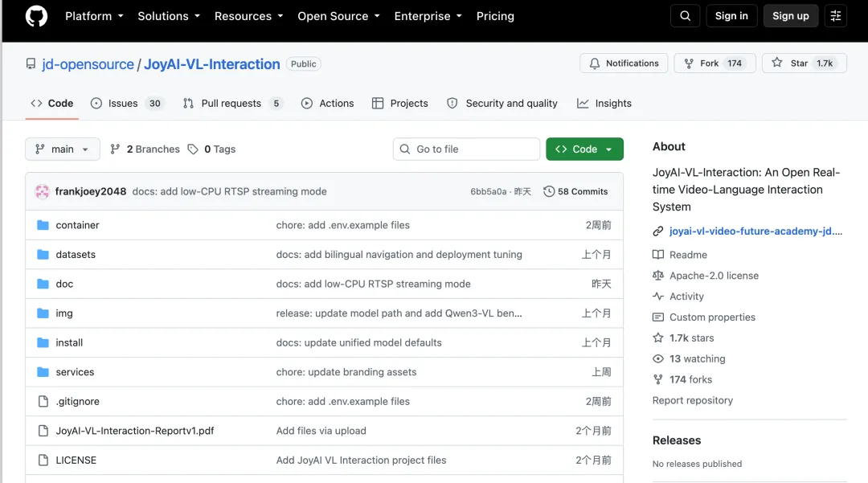Screen dimensions: 868x483
Task: Expand the Resources menu
Action: click(x=248, y=16)
